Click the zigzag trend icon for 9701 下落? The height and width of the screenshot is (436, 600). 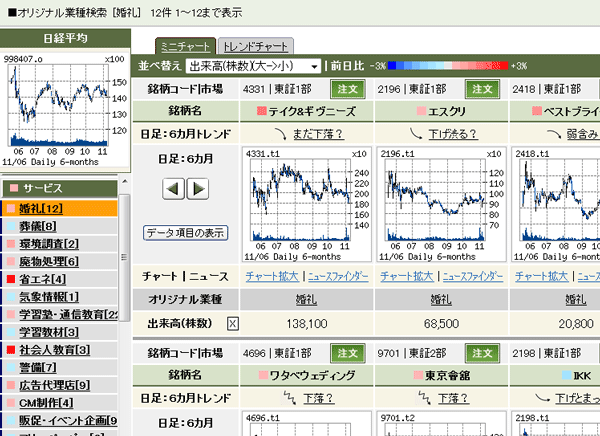(424, 398)
